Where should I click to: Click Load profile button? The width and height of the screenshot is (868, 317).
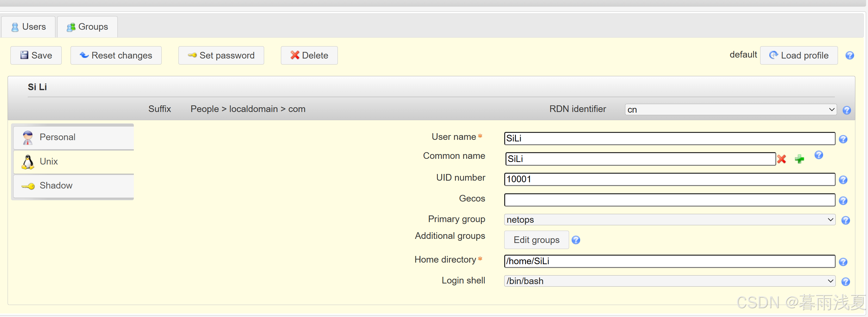click(799, 55)
